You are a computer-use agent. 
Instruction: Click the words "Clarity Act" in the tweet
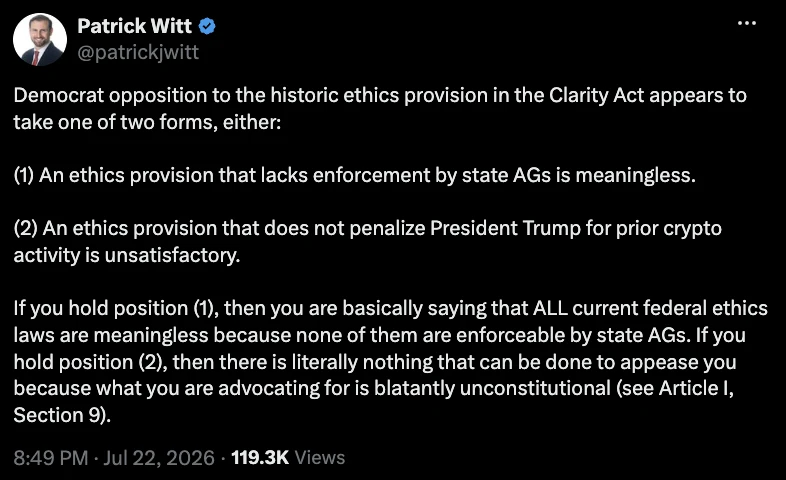point(596,95)
